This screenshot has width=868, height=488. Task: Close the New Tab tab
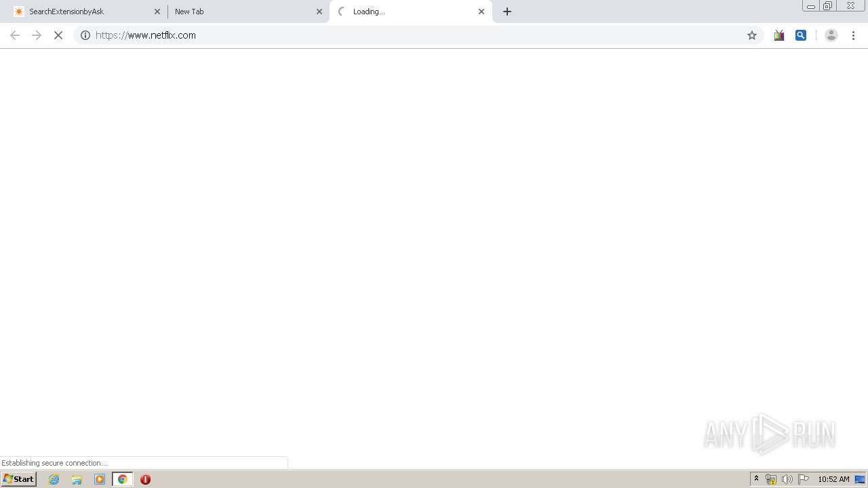click(x=319, y=12)
